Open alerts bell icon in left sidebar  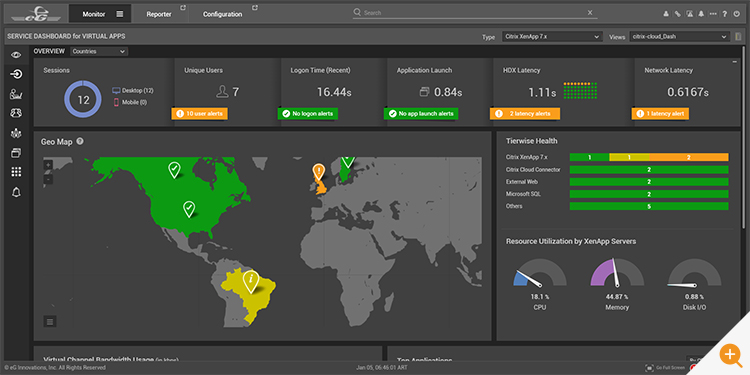tap(16, 192)
